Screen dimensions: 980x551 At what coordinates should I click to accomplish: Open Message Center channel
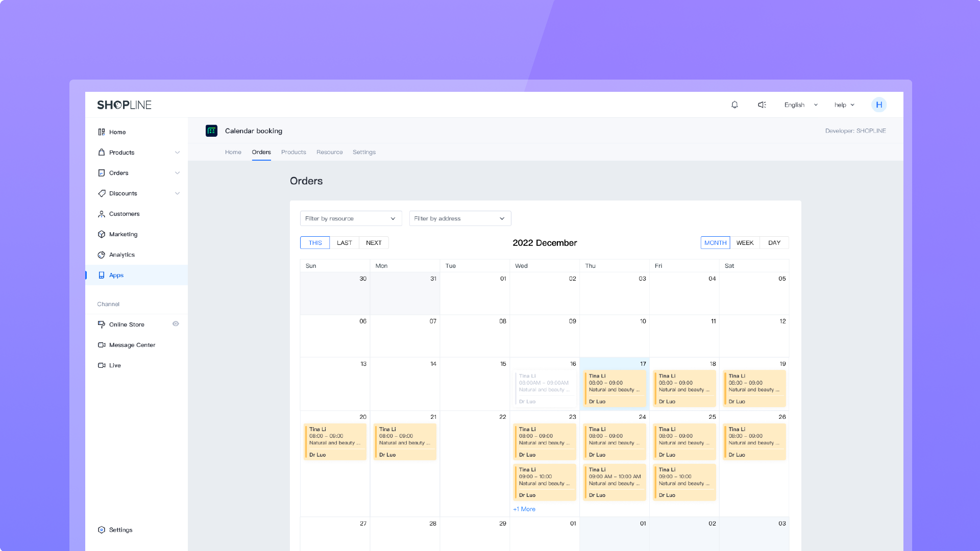132,345
